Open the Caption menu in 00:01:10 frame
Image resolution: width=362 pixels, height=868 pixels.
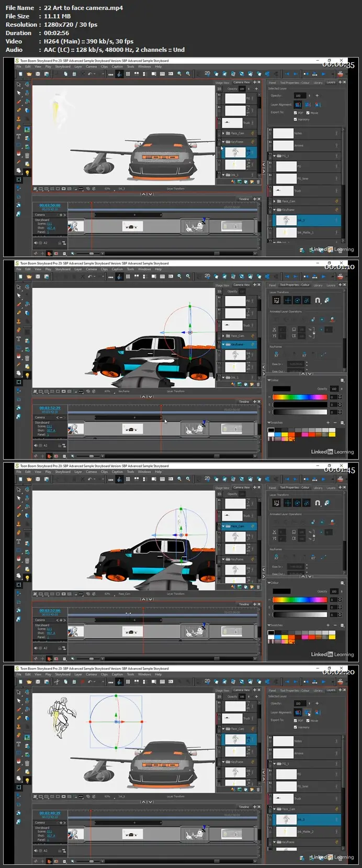click(118, 269)
